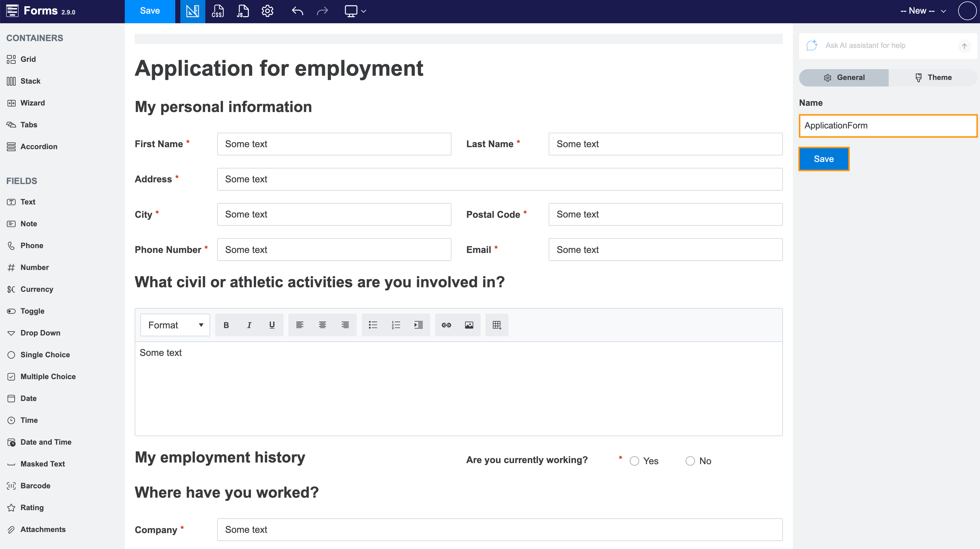Pick the Currency field type
Image resolution: width=980 pixels, height=549 pixels.
point(30,290)
